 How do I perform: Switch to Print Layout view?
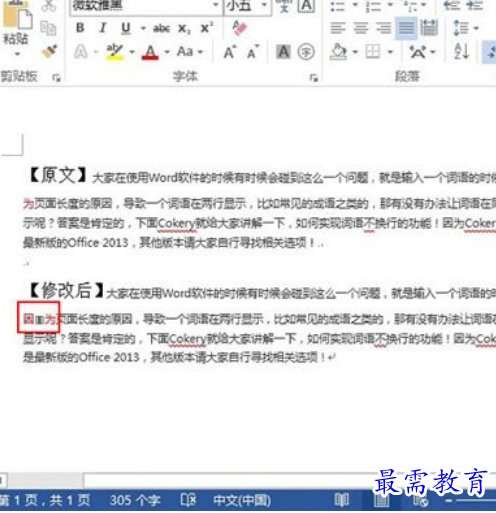(381, 501)
